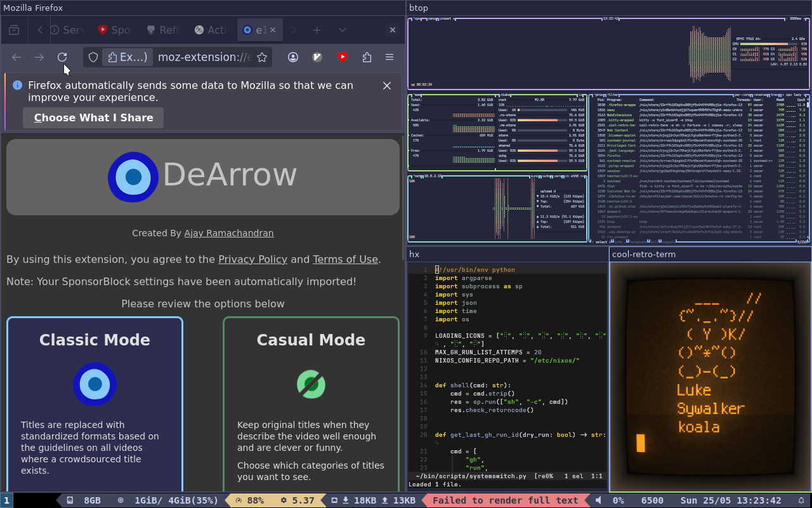
Task: Click 'MAX_GH_RUN_LIST_ATTEMPS = 20' line in hx
Action: [488, 352]
